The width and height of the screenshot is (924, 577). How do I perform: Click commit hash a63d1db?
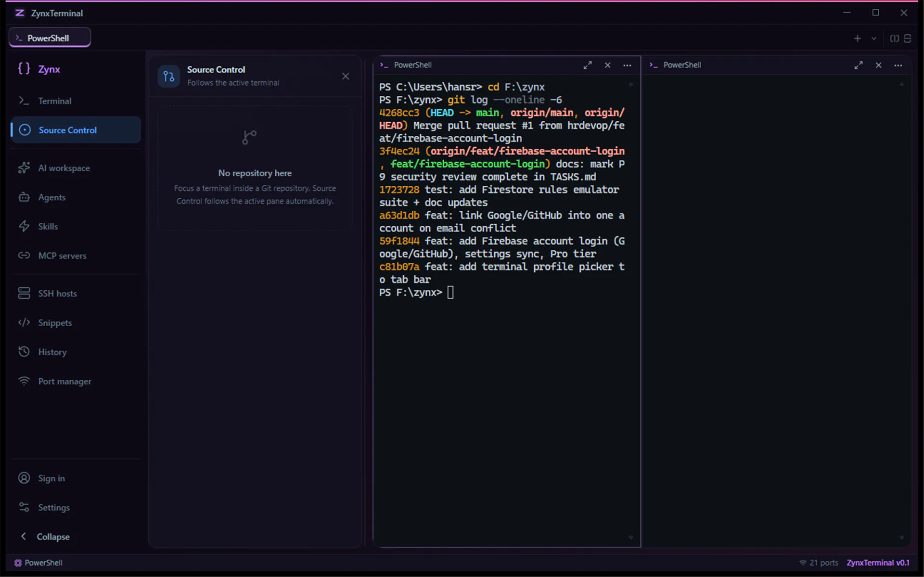click(399, 215)
